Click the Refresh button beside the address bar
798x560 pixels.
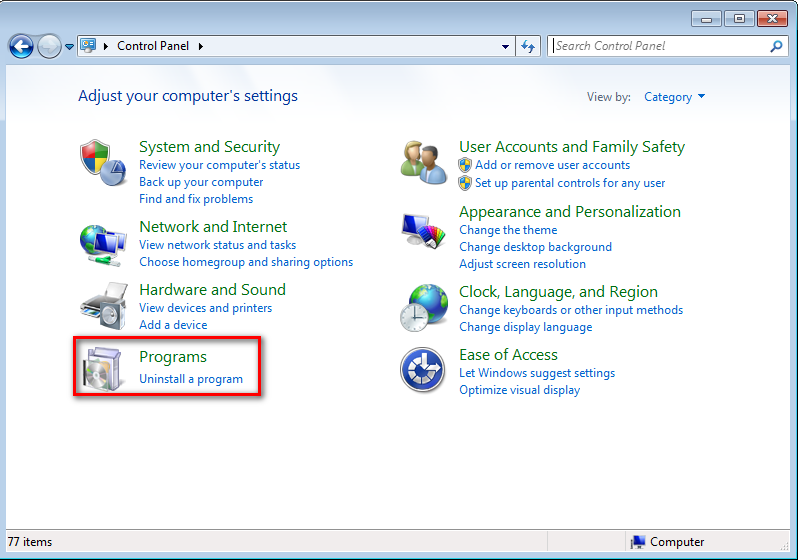pyautogui.click(x=528, y=46)
